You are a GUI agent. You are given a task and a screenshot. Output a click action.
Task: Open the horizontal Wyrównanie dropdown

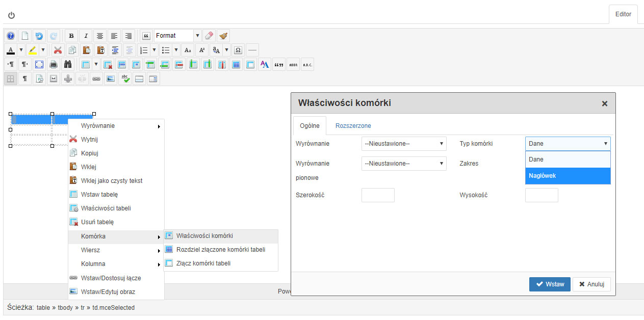coord(404,144)
